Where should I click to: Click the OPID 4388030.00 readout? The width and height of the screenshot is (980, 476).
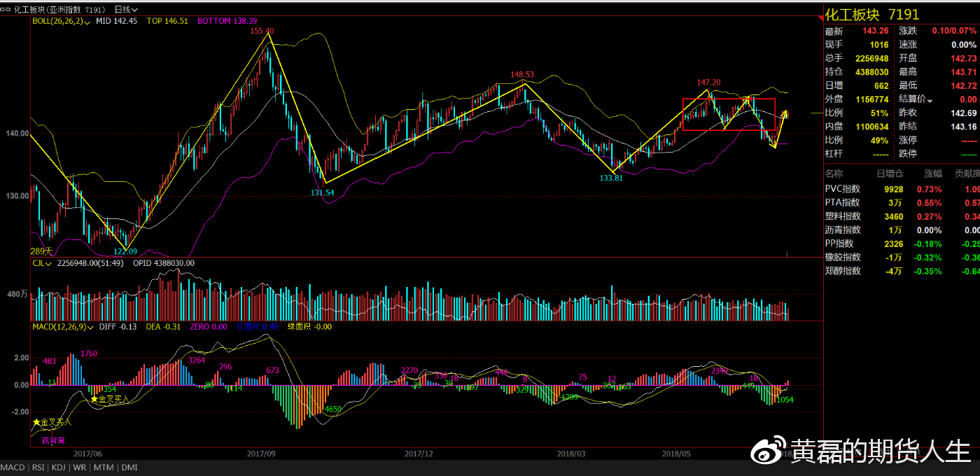click(x=163, y=263)
